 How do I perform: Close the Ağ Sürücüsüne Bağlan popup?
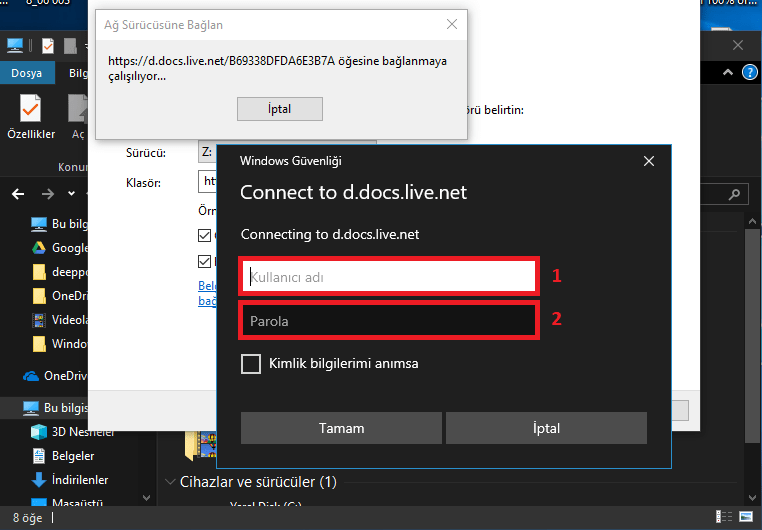452,24
